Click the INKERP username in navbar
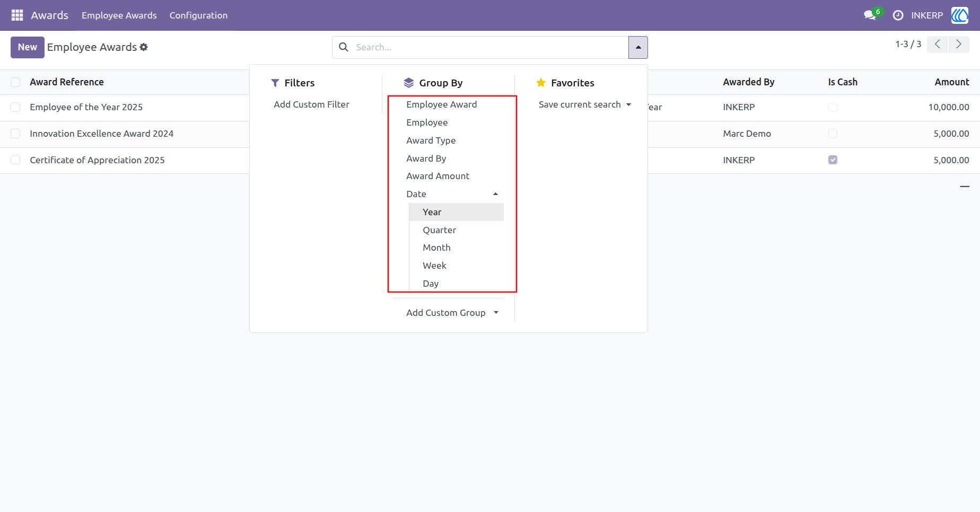 (927, 15)
